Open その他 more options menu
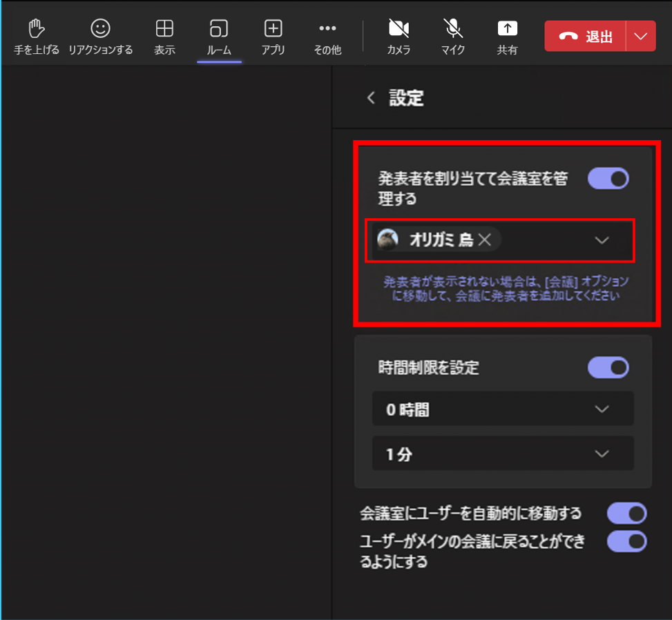 pyautogui.click(x=327, y=29)
